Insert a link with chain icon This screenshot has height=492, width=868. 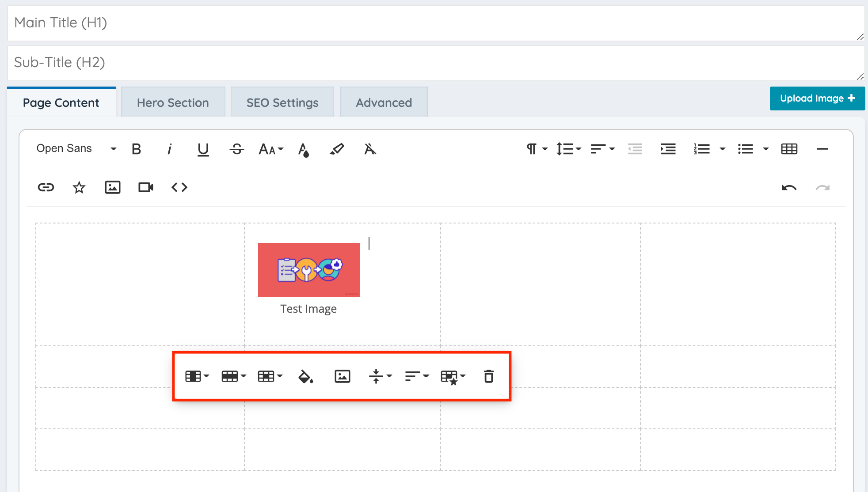tap(46, 187)
